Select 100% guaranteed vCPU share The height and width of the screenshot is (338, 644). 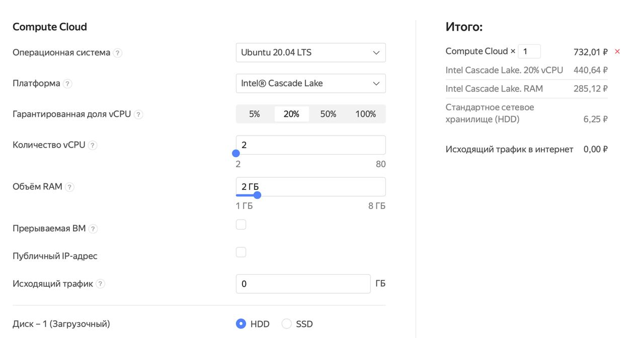pos(366,114)
